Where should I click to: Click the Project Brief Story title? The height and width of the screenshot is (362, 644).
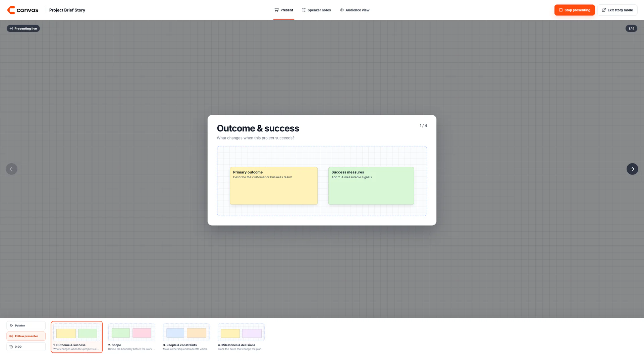(67, 10)
